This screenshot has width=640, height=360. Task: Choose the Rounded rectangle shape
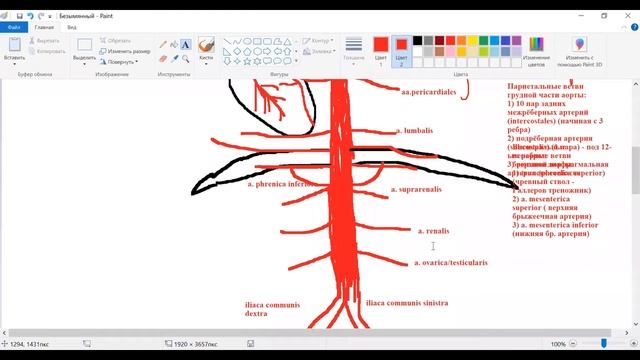[x=267, y=42]
